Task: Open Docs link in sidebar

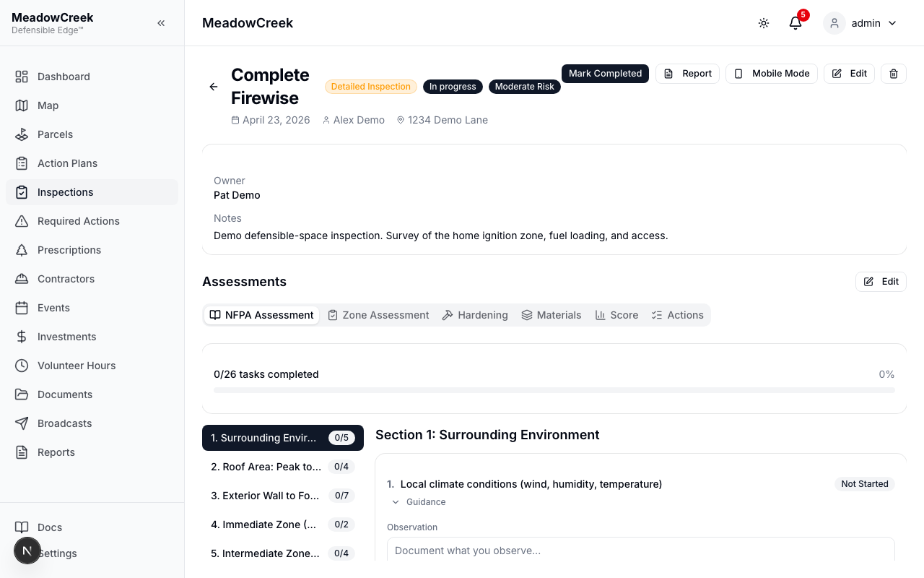Action: [x=92, y=527]
